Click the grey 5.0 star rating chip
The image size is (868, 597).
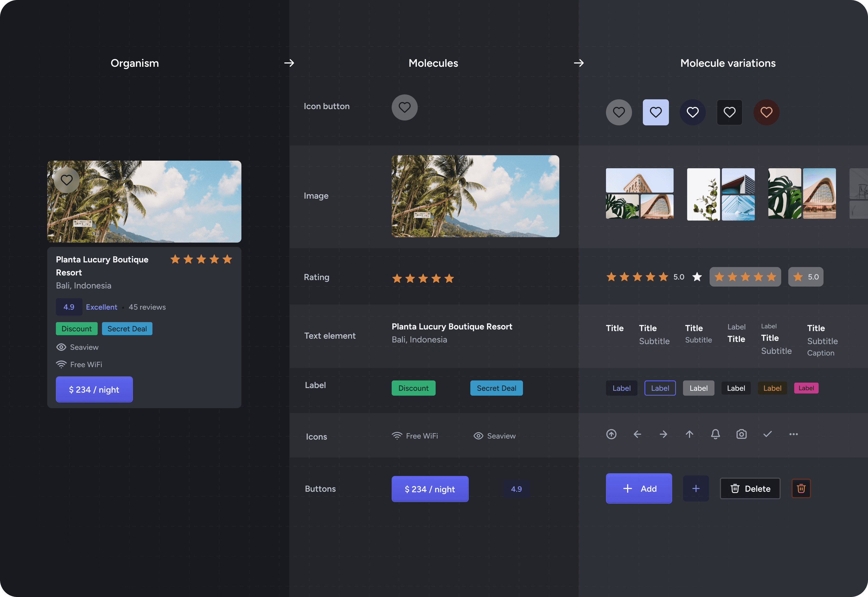point(805,277)
